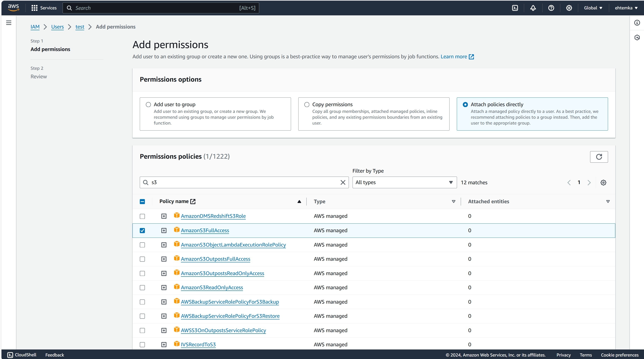This screenshot has width=644, height=359.
Task: Uncheck the AmazonS3FullAccess policy
Action: 142,231
